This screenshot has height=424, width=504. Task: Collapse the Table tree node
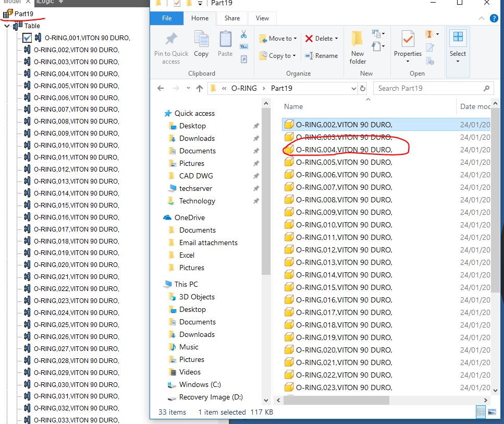click(7, 26)
